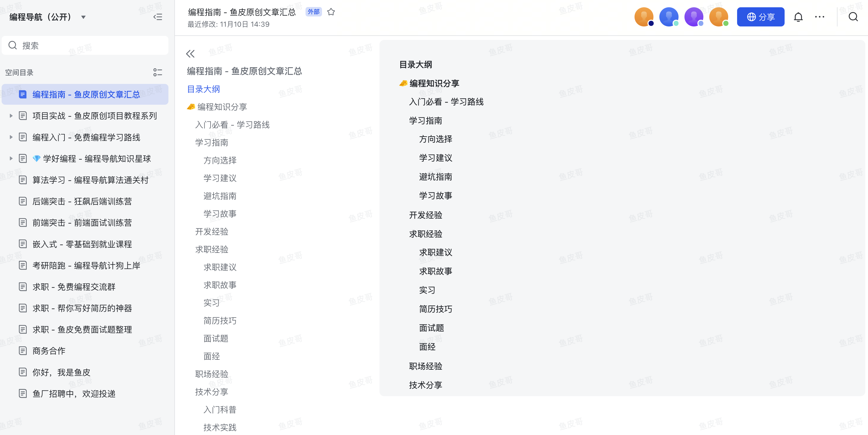Open 算法学习 - 编程导航算法通关村 page
This screenshot has height=435, width=868.
click(90, 180)
